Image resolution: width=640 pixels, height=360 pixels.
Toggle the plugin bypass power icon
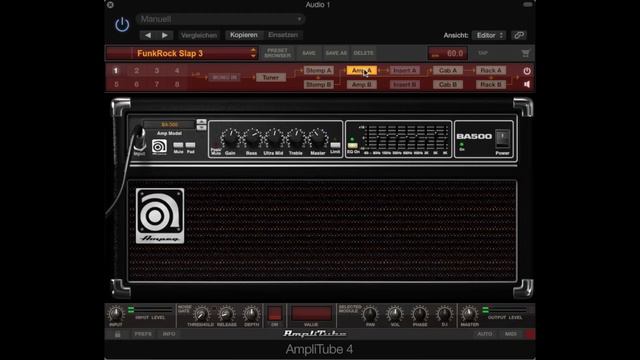pyautogui.click(x=122, y=25)
